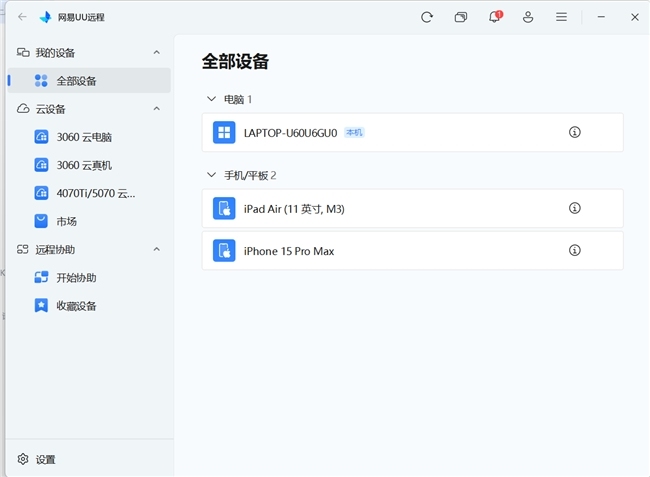The height and width of the screenshot is (477, 650).
Task: Open notifications bell with red badge
Action: (495, 17)
